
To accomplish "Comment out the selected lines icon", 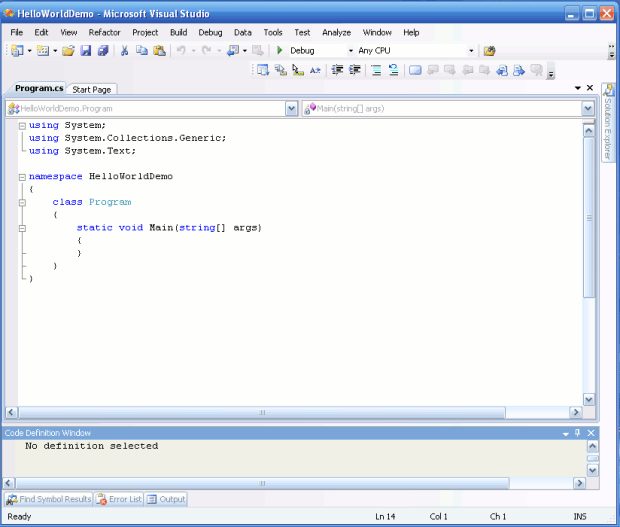I will pos(376,70).
